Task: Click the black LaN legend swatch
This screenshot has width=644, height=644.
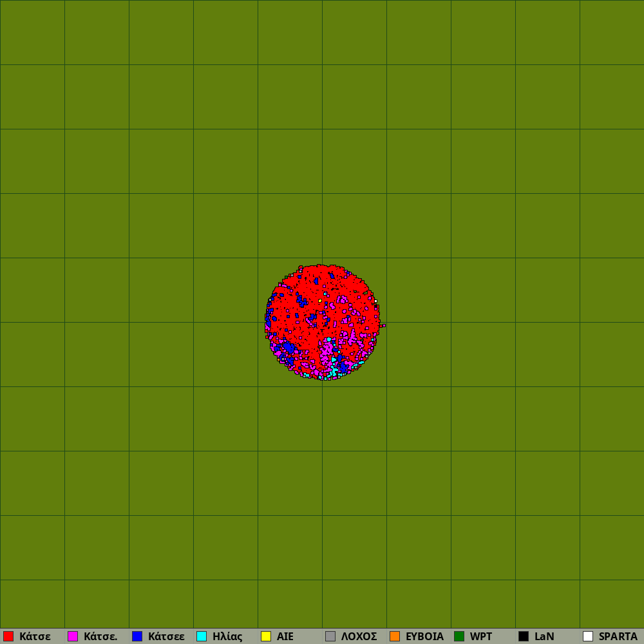Action: point(524,636)
